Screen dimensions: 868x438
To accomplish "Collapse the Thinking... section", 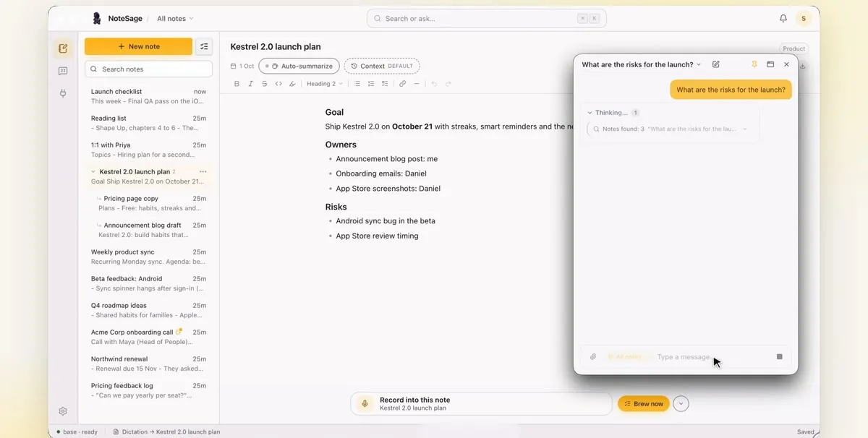I will 613,113.
